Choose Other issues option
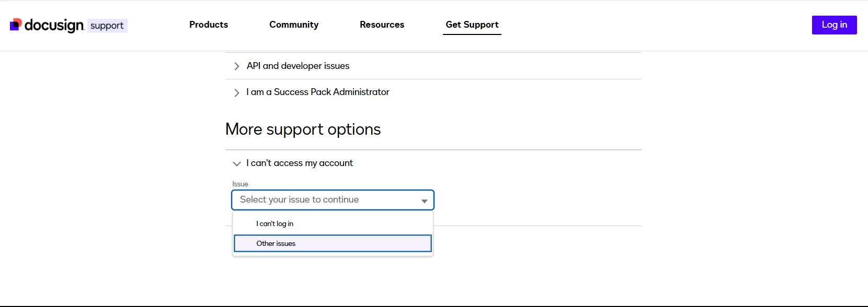The height and width of the screenshot is (307, 868). (333, 243)
